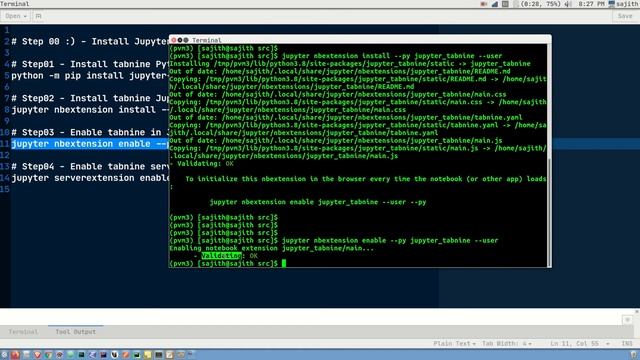Open the yellow sticky notes taskbar icon

tap(148, 355)
